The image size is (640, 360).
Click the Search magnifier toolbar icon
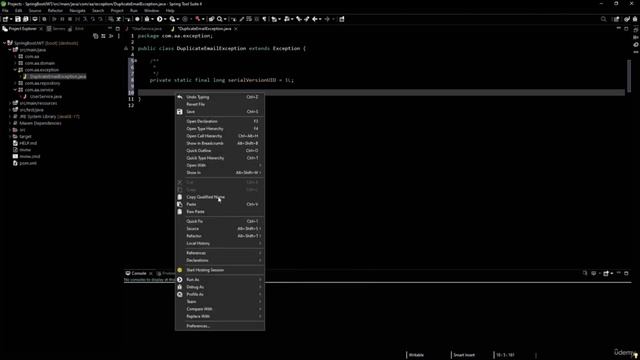point(220,19)
